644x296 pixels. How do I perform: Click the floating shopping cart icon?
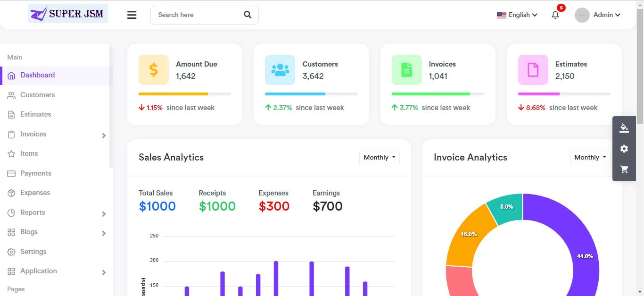(624, 169)
